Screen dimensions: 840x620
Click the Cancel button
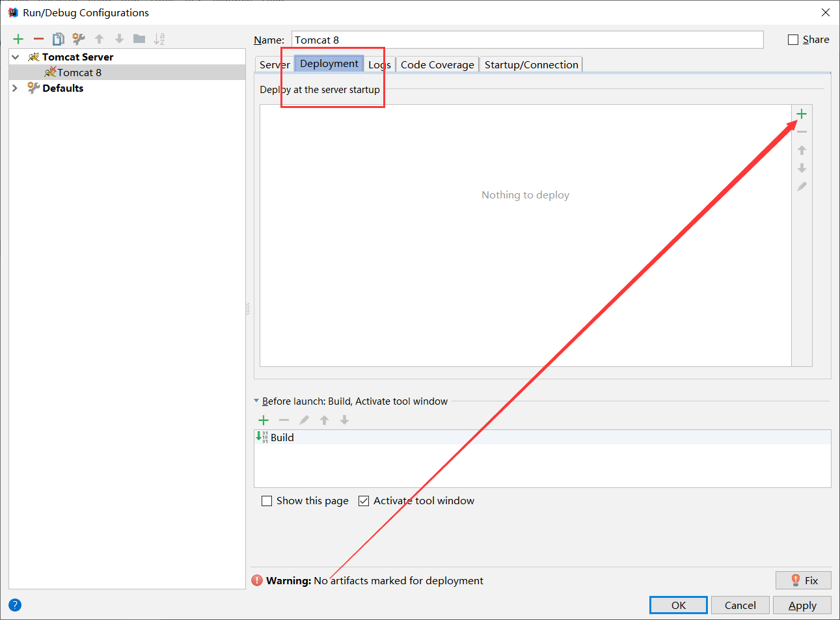pos(740,605)
